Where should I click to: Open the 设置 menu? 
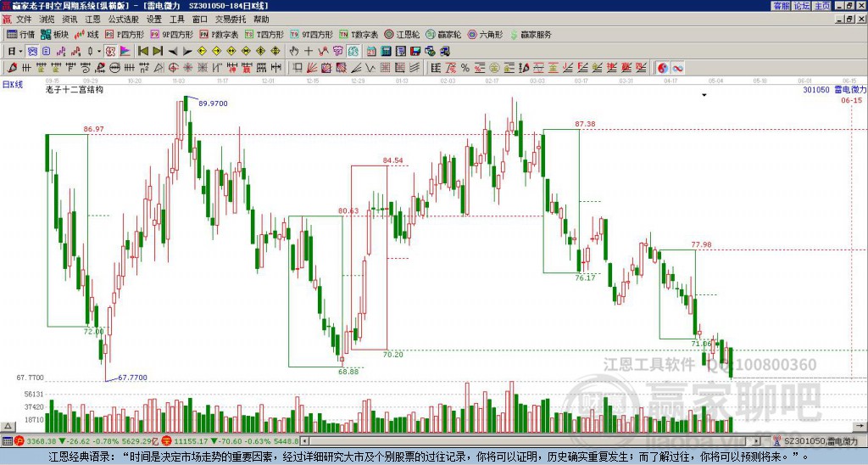(154, 20)
